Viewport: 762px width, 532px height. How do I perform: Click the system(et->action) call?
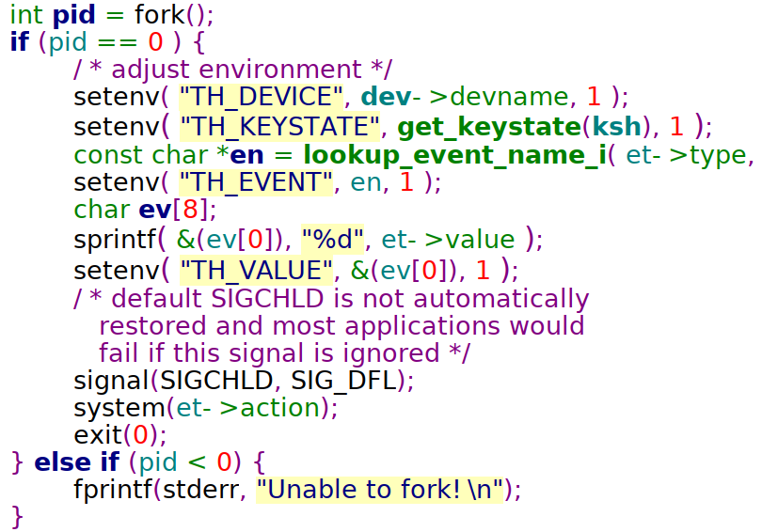coord(206,408)
